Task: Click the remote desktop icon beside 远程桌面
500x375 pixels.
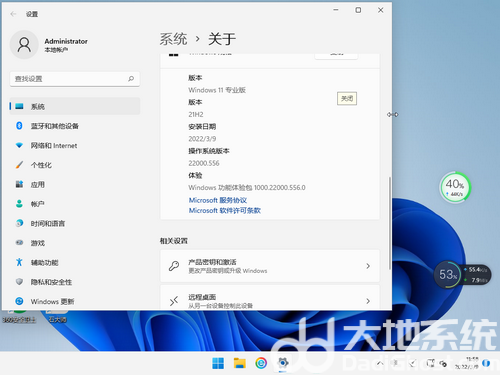Action: (174, 301)
